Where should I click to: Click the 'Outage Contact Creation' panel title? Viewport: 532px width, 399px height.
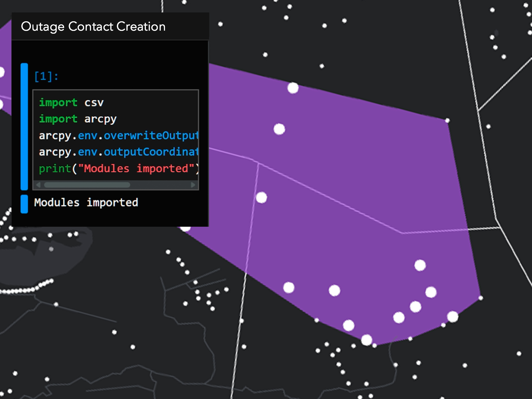pyautogui.click(x=93, y=27)
